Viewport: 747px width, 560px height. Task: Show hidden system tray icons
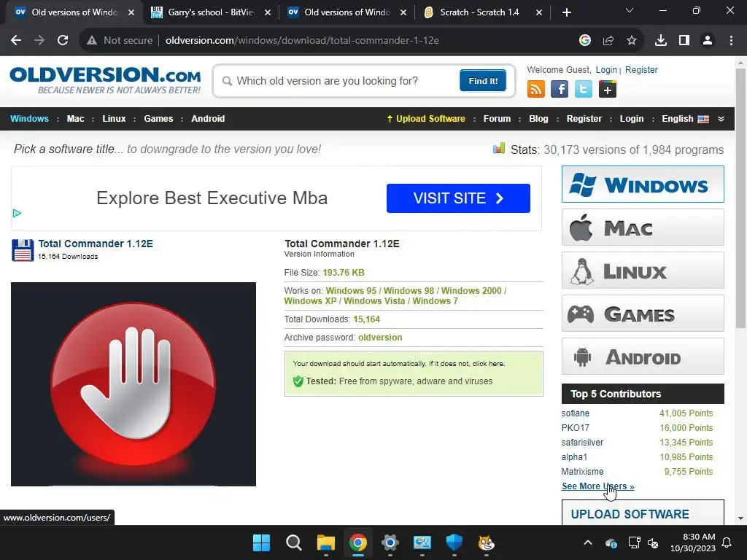tap(588, 542)
